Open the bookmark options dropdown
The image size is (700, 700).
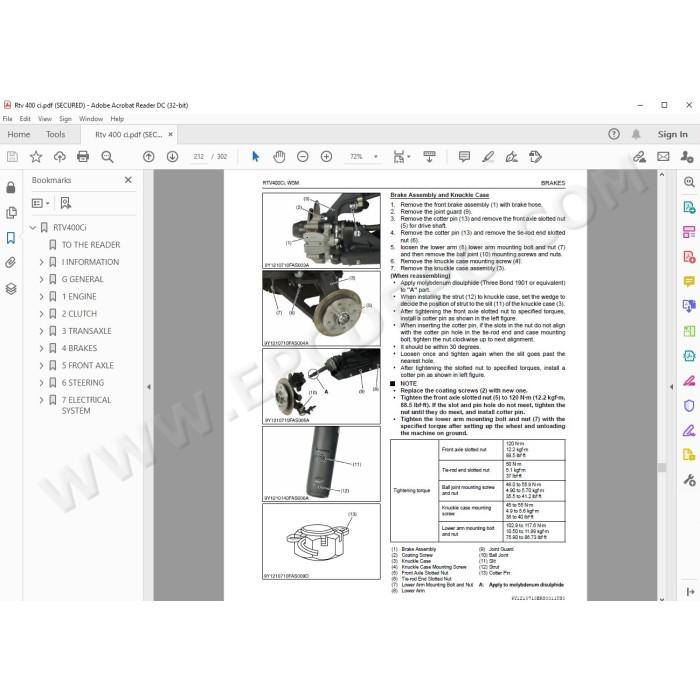[x=41, y=203]
